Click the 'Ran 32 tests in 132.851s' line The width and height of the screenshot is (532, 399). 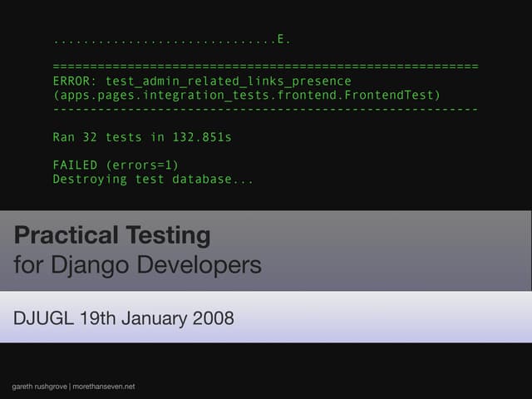click(x=141, y=137)
